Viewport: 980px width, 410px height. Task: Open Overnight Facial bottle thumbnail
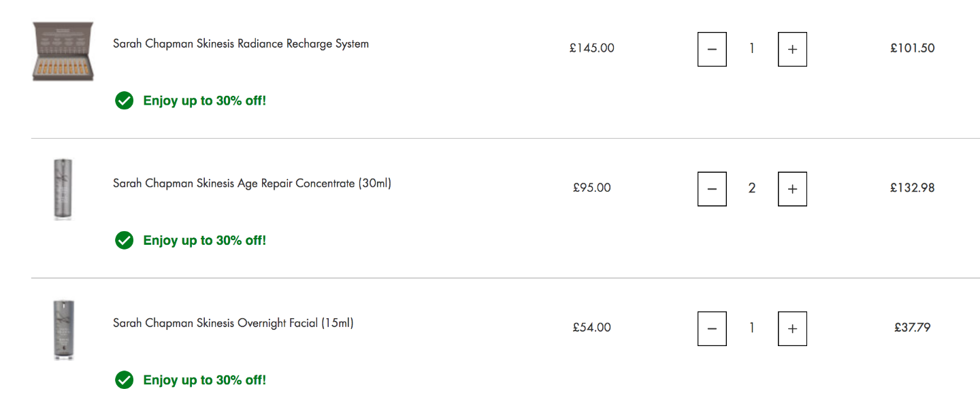click(x=63, y=330)
